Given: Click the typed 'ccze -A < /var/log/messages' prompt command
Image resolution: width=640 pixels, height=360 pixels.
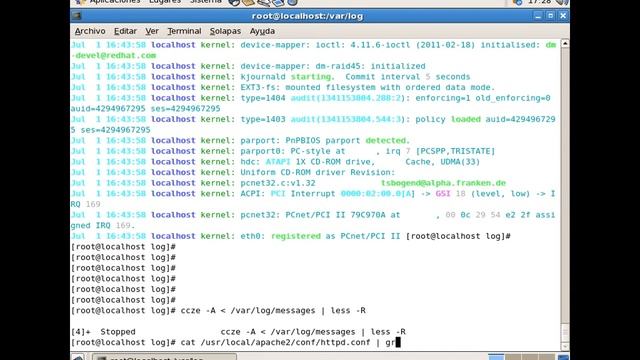Looking at the screenshot, I should coord(248,311).
